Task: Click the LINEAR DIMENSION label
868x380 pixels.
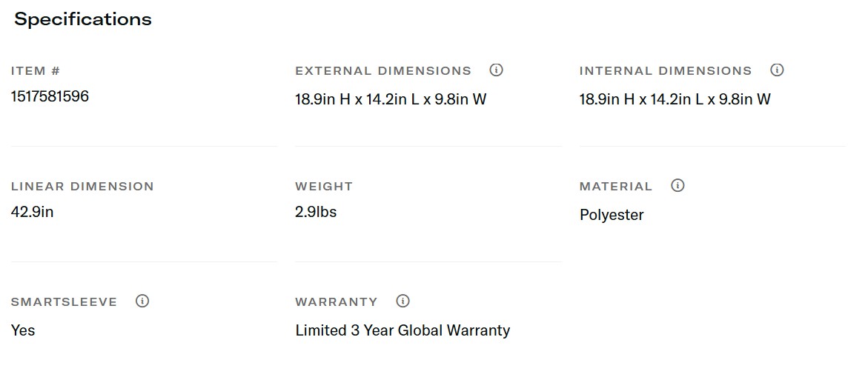Action: tap(82, 187)
